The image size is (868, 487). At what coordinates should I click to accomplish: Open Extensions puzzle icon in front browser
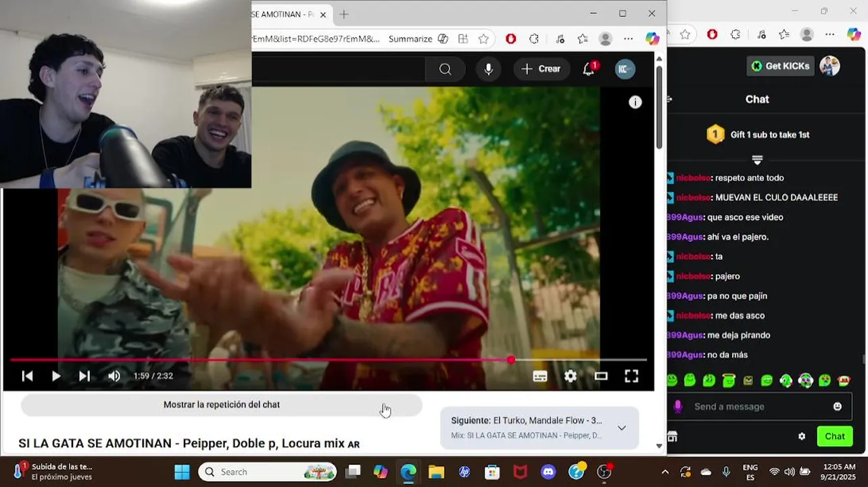pyautogui.click(x=534, y=39)
